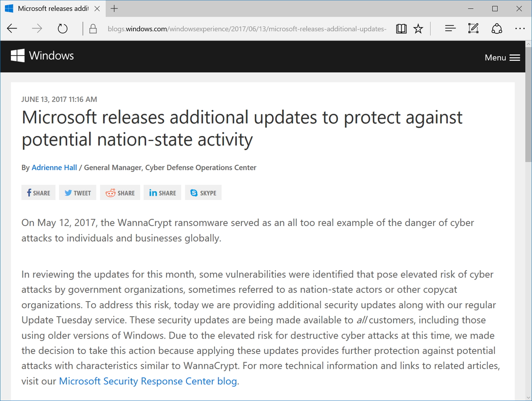The width and height of the screenshot is (532, 401).
Task: Click the General Manager, Cyber Defense text
Action: coord(170,168)
